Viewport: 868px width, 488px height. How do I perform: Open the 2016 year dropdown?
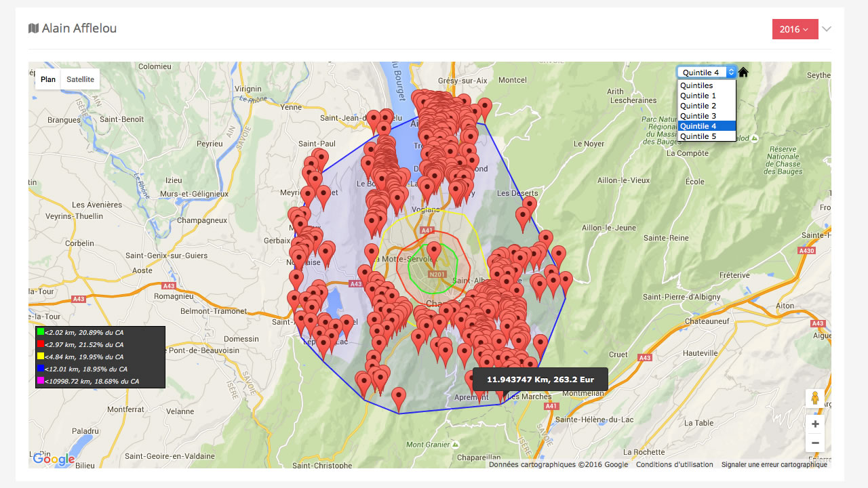795,29
